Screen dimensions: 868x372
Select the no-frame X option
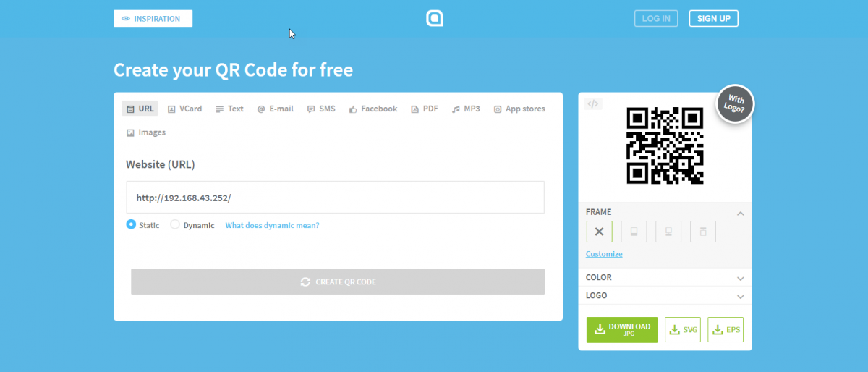599,232
